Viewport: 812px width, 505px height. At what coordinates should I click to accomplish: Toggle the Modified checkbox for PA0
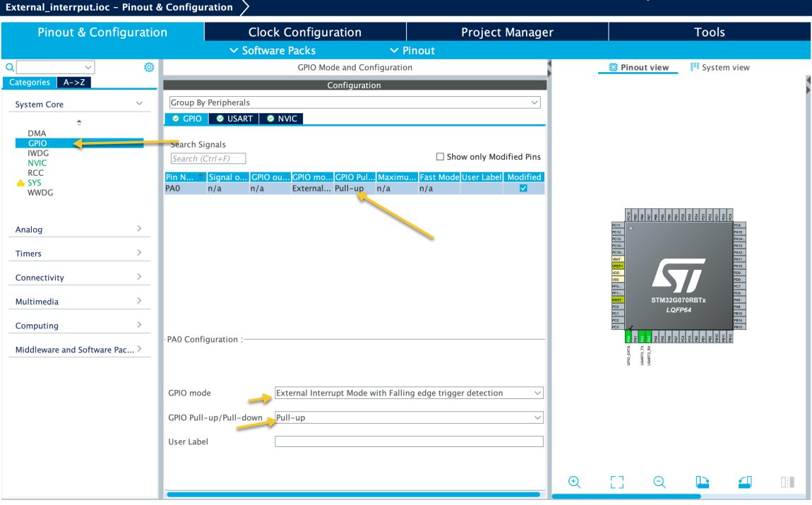pos(523,189)
